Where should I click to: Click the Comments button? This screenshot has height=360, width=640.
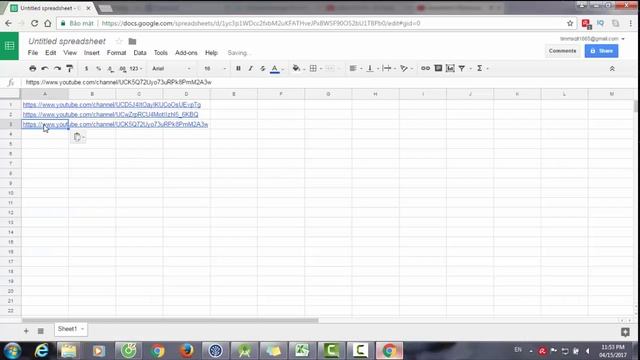tap(562, 51)
